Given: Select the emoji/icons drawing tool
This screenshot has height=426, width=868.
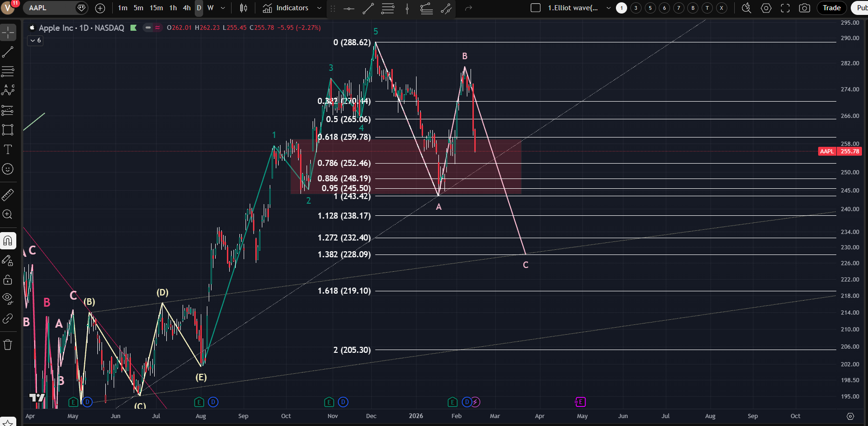Looking at the screenshot, I should click(8, 169).
